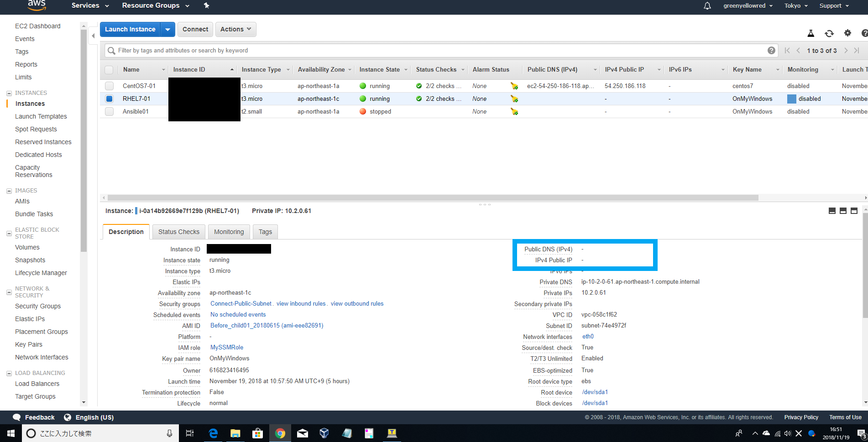Click the create alarm icon for CentOS7-01
The height and width of the screenshot is (442, 868).
click(515, 86)
